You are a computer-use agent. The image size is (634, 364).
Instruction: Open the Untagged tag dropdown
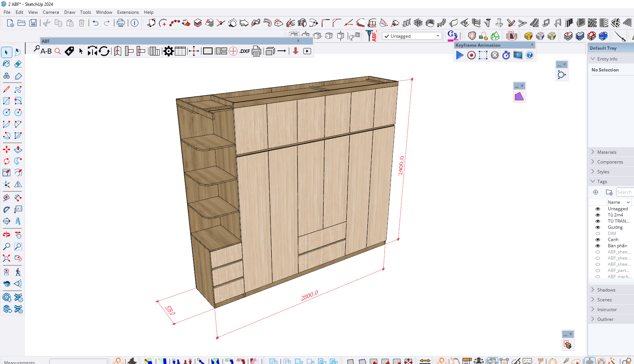click(x=438, y=36)
